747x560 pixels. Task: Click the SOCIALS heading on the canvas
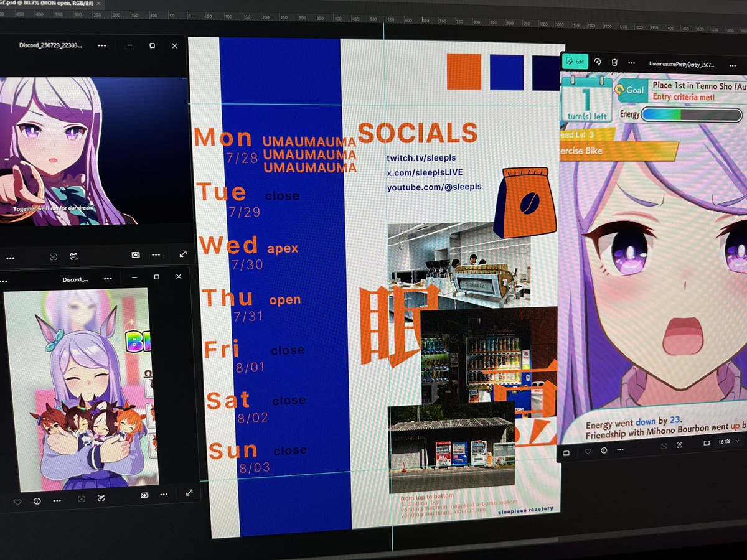pos(417,132)
